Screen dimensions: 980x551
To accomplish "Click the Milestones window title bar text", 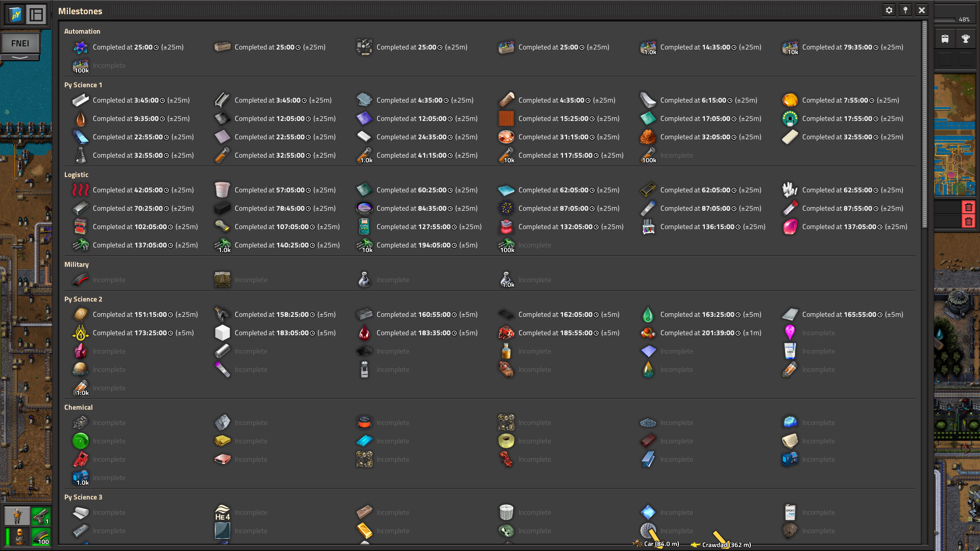I will click(80, 11).
